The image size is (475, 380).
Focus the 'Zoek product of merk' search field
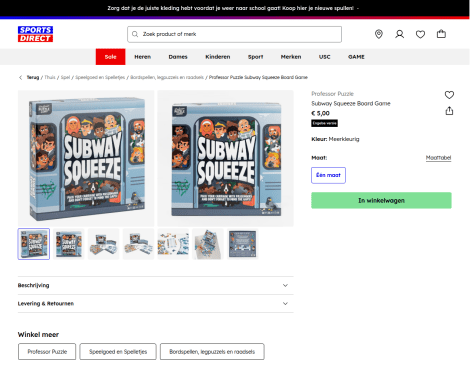point(234,34)
